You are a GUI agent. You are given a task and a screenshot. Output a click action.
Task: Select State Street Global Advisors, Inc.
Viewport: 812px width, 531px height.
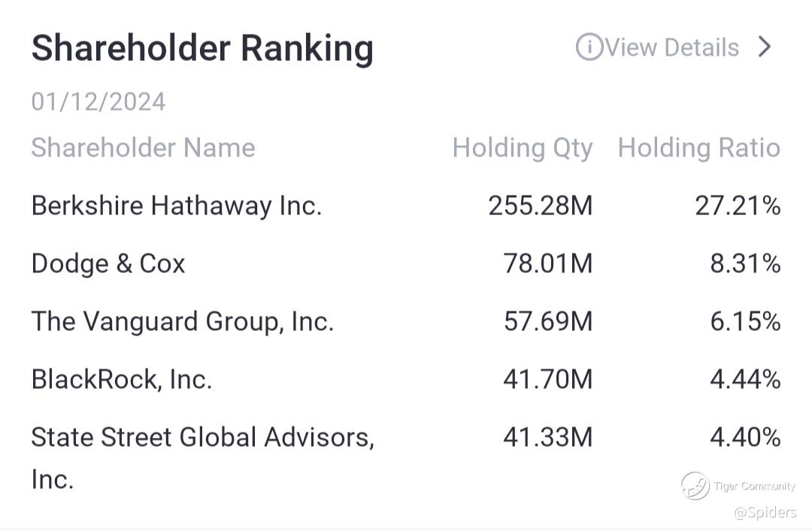point(202,458)
